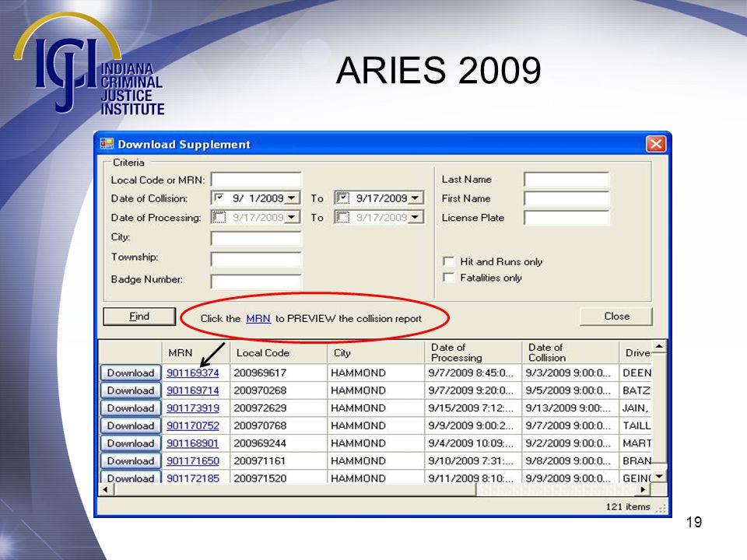Click the Download Supplement window icon
Viewport: 747px width, 560px height.
pos(107,144)
